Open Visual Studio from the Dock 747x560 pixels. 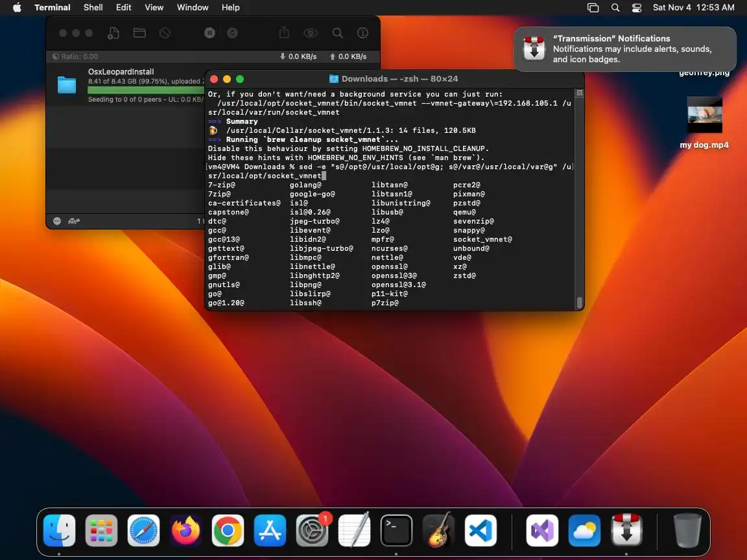(542, 530)
